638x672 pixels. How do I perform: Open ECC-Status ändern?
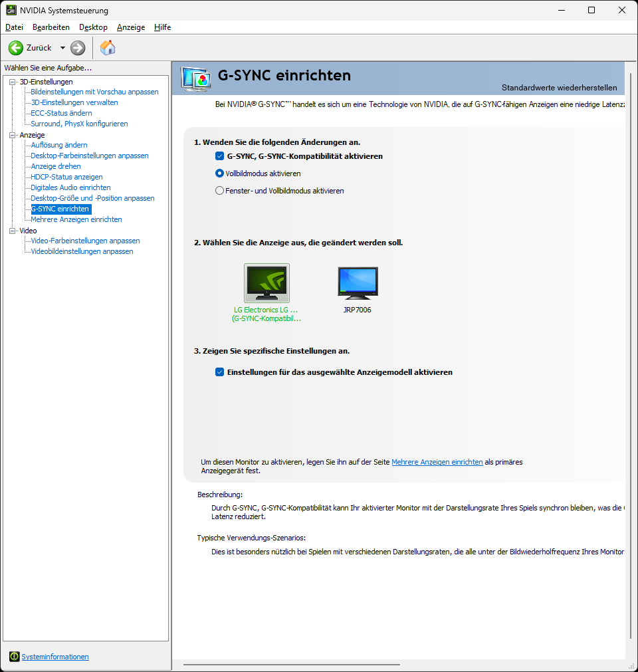click(x=61, y=113)
